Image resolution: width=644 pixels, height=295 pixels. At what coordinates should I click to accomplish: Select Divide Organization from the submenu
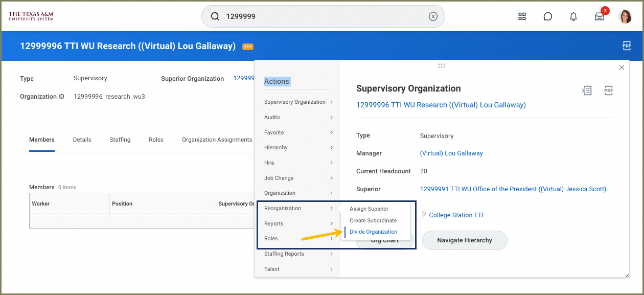point(373,232)
